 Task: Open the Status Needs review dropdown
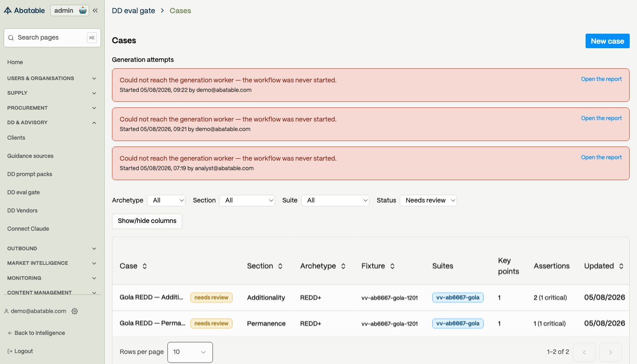pyautogui.click(x=428, y=200)
